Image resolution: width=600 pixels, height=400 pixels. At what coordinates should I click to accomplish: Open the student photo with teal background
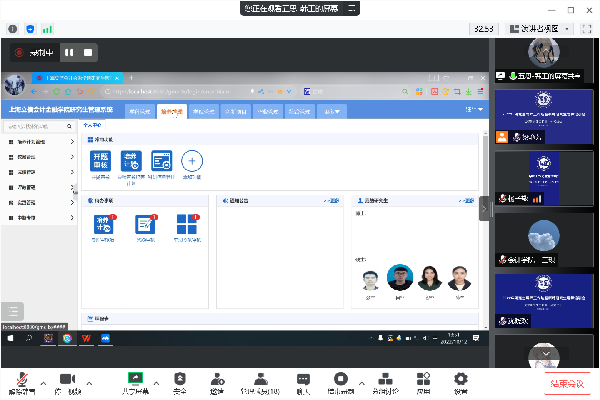400,278
